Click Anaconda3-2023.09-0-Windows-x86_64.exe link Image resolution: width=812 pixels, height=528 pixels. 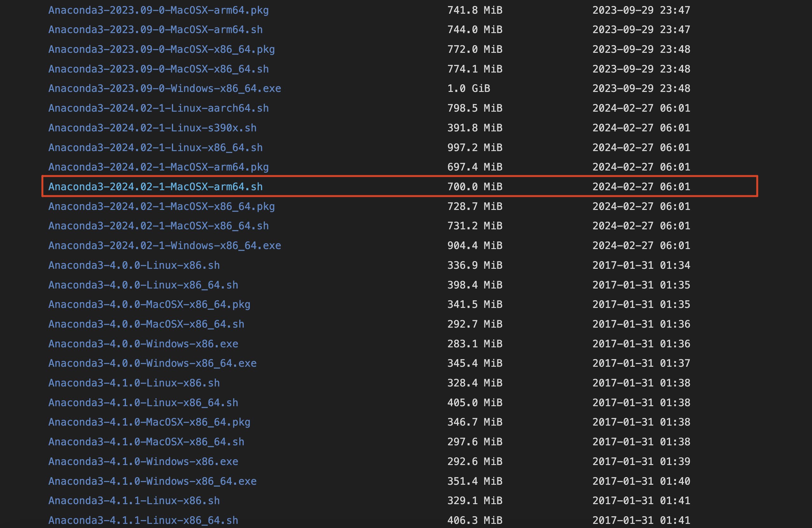point(164,88)
